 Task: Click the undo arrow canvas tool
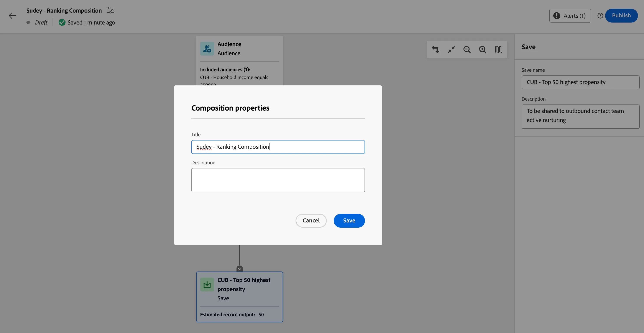coord(435,49)
